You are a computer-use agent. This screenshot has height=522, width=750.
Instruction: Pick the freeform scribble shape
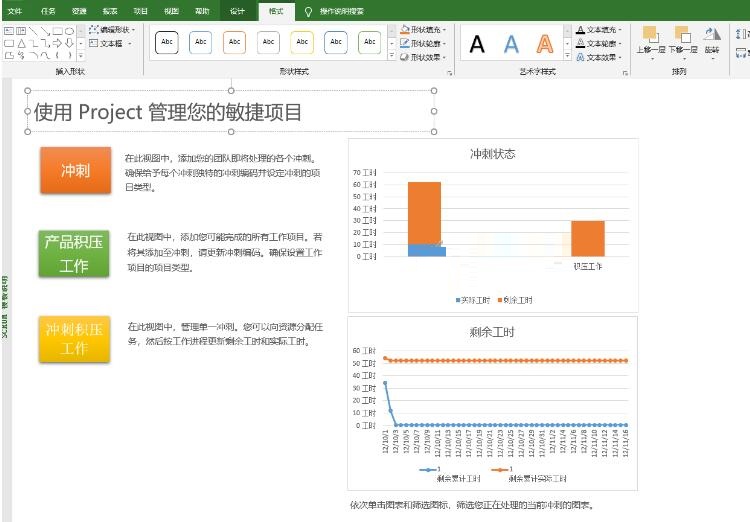tap(21, 56)
